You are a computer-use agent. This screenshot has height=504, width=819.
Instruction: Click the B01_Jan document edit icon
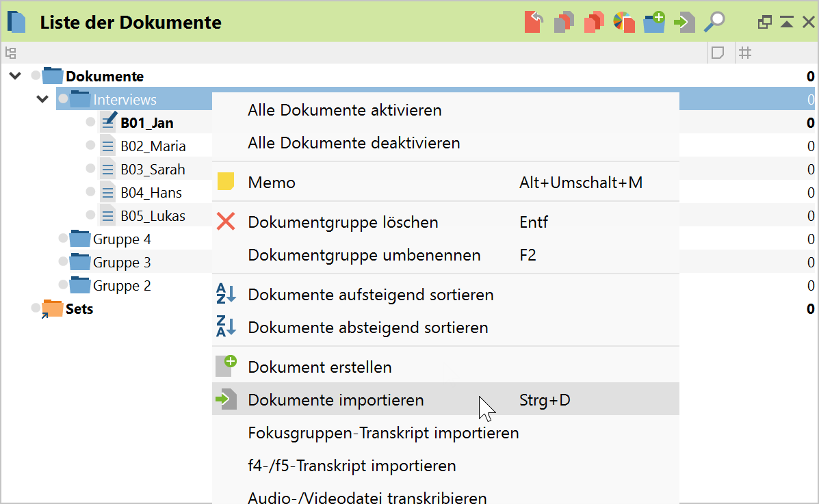tap(109, 122)
